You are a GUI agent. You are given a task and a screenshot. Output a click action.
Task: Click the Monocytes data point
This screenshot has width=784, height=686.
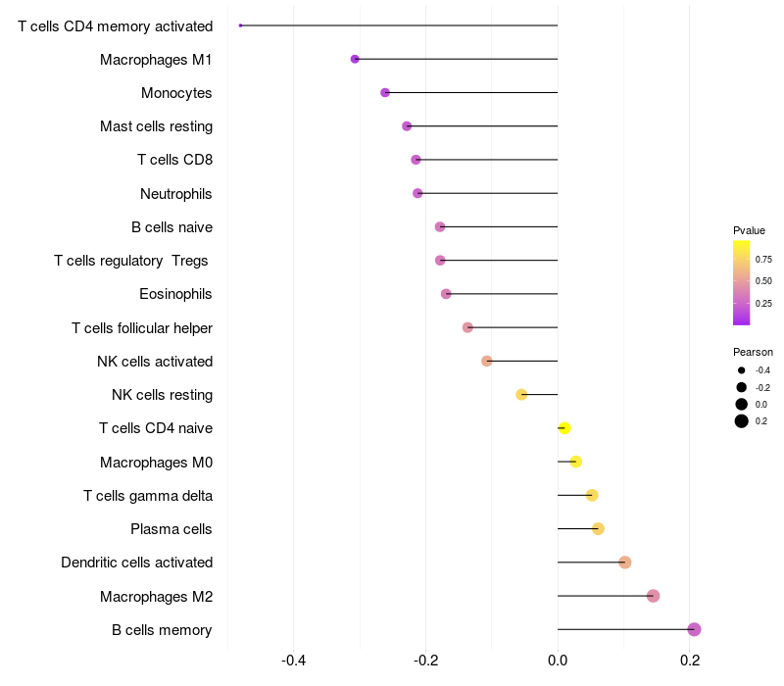pos(385,93)
